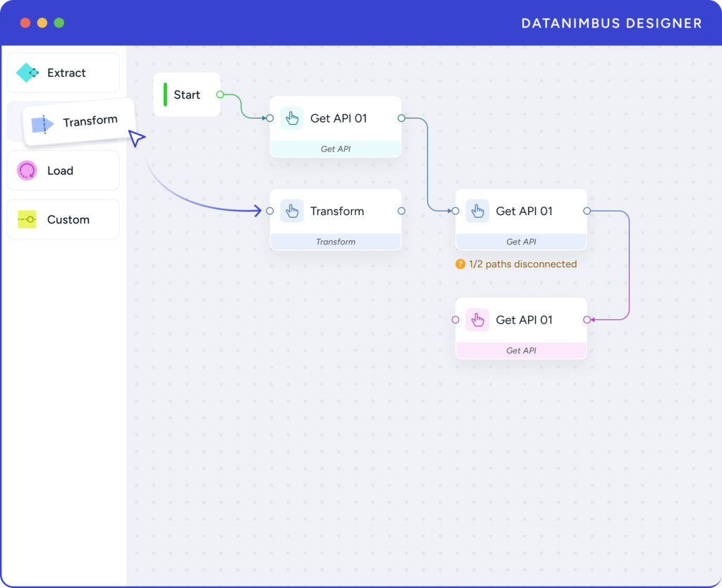Select the Load item in the sidebar

(63, 171)
